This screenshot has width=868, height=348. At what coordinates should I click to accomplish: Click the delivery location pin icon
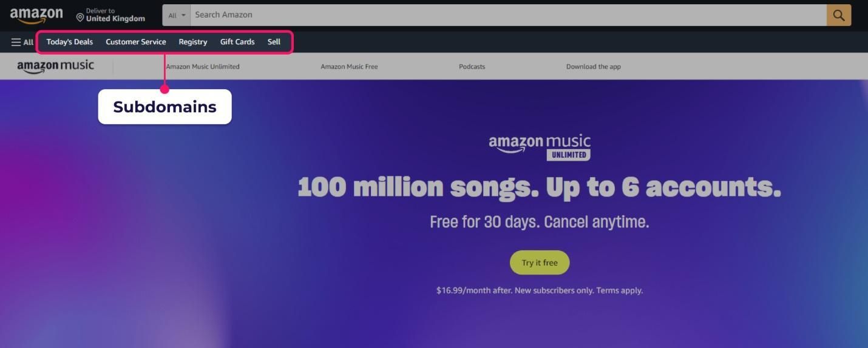click(x=80, y=18)
